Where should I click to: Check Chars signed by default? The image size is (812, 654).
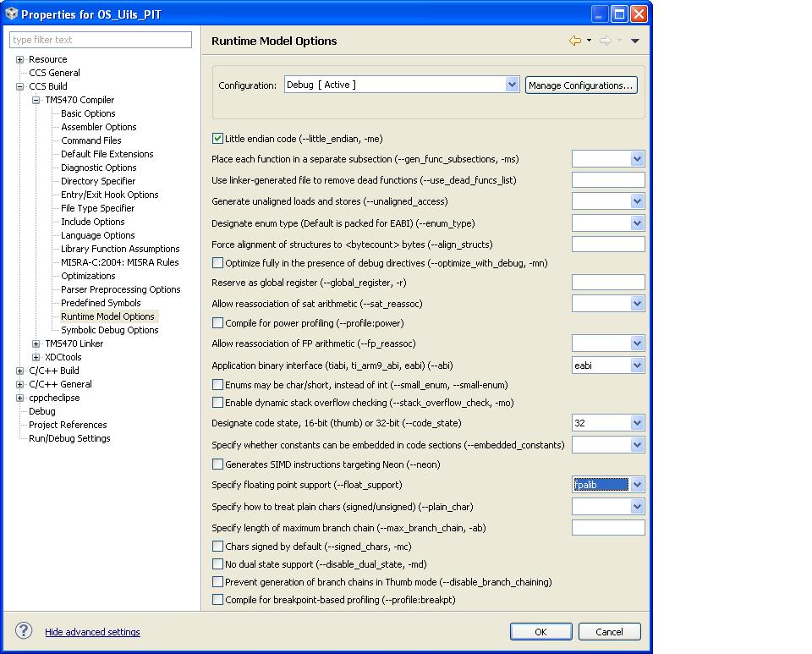(x=217, y=546)
